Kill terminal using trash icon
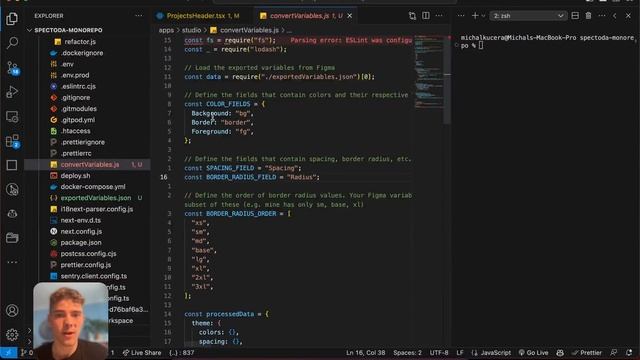This screenshot has height=360, width=640. point(588,16)
